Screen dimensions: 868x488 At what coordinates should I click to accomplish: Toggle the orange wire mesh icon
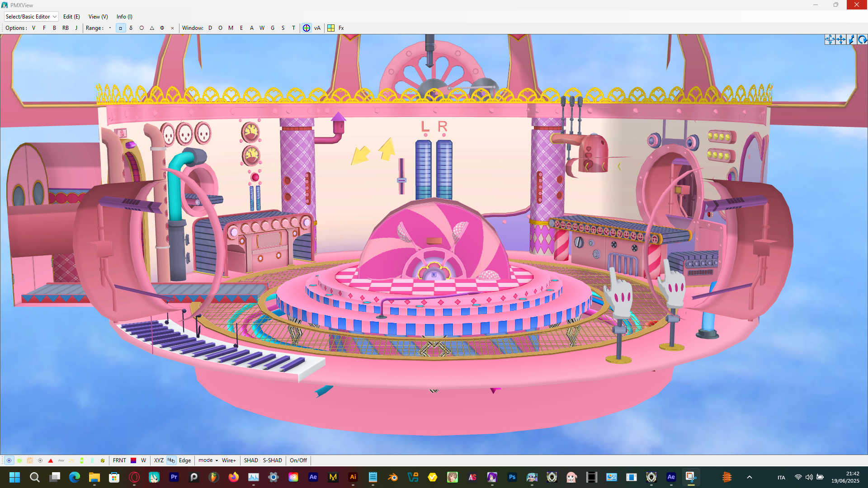pos(30,460)
